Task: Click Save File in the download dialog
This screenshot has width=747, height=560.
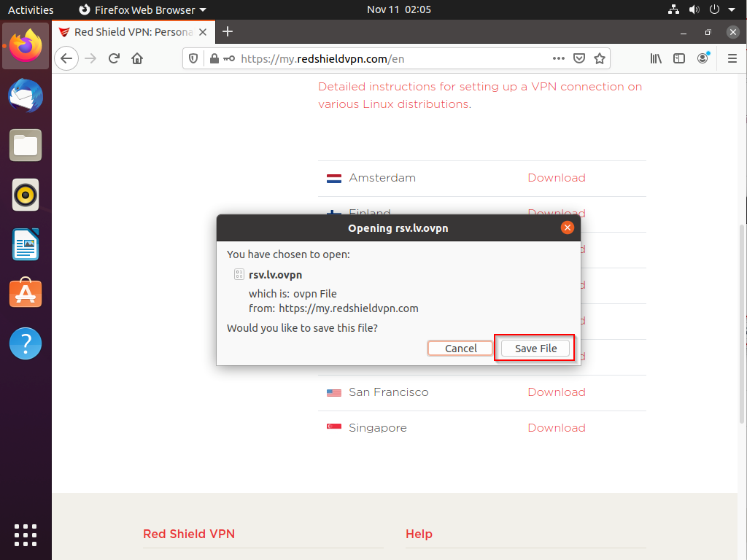Action: point(535,349)
